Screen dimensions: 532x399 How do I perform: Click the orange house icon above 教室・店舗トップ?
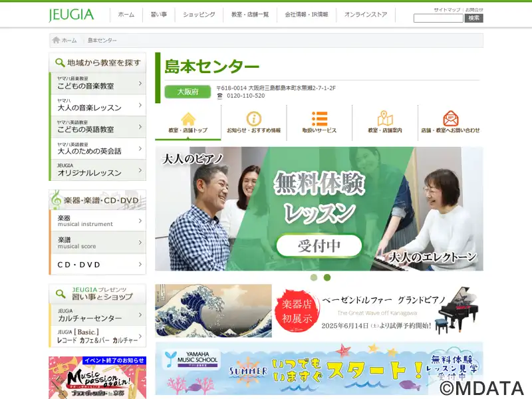(188, 119)
